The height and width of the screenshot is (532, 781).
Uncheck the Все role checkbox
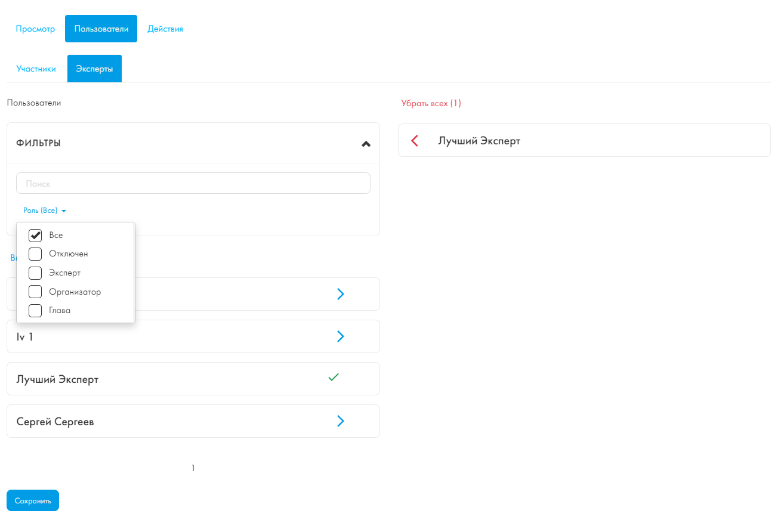[35, 235]
